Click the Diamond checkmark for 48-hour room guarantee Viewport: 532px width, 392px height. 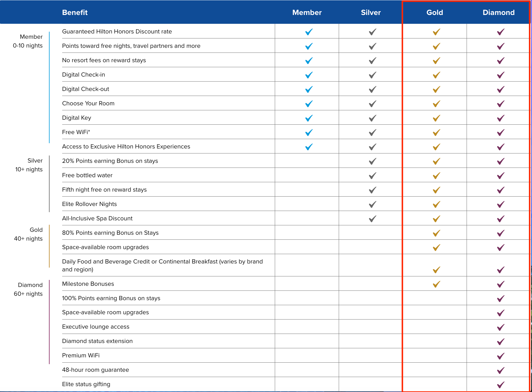coord(501,370)
